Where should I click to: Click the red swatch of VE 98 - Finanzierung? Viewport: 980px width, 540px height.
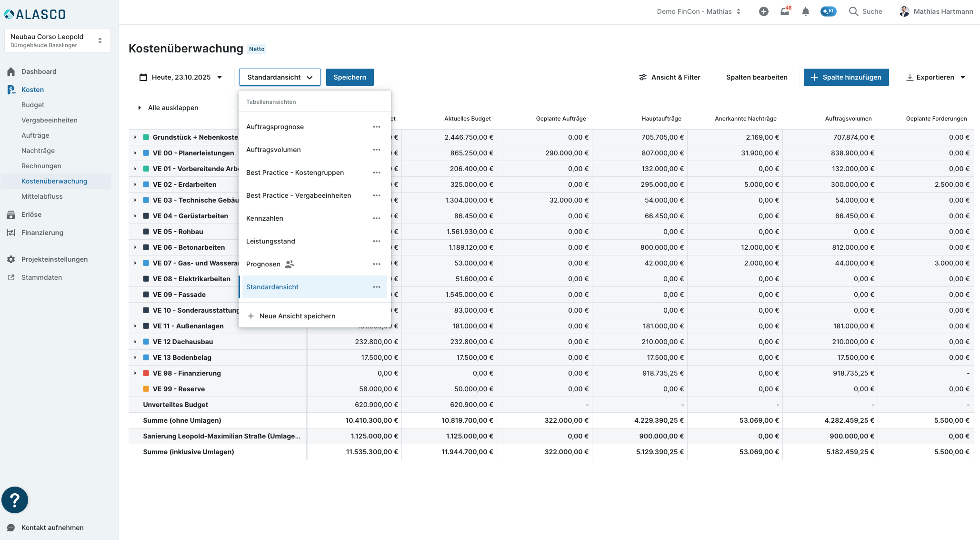click(146, 373)
